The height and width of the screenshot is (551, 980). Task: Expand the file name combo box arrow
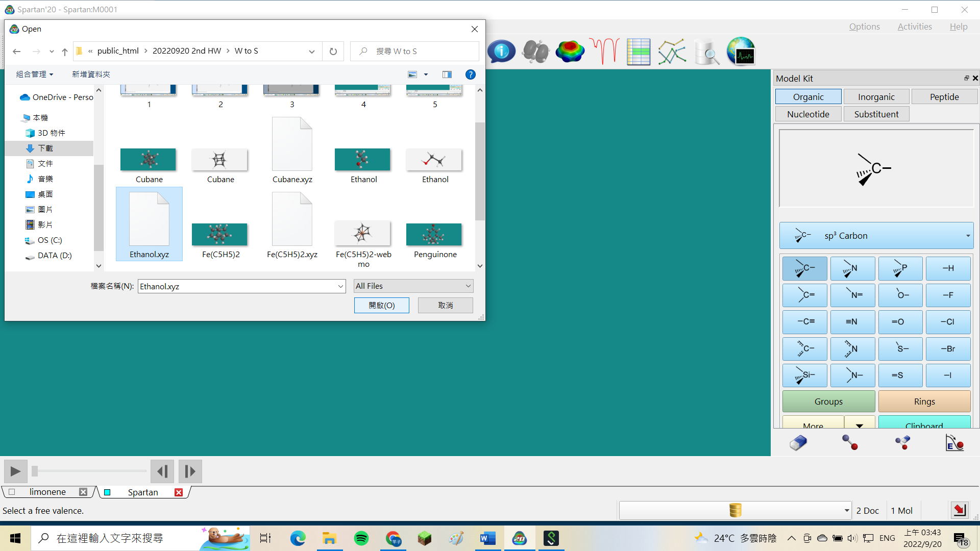(x=340, y=287)
